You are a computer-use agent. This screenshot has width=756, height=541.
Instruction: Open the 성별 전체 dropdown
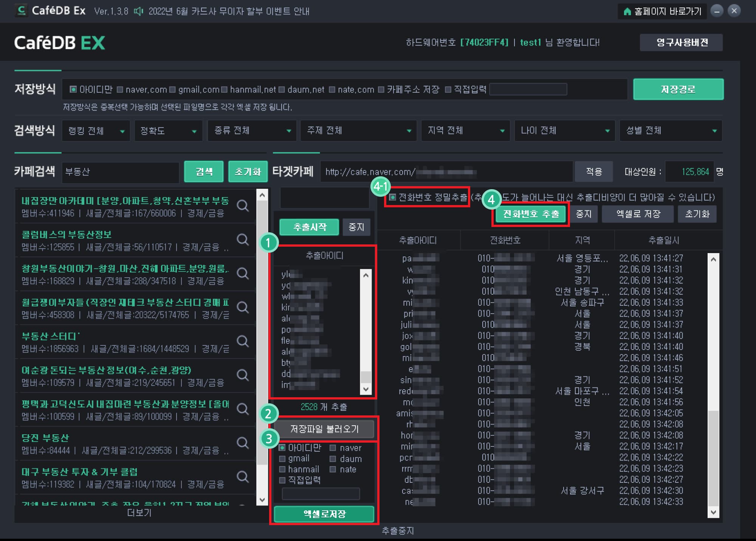click(x=671, y=131)
